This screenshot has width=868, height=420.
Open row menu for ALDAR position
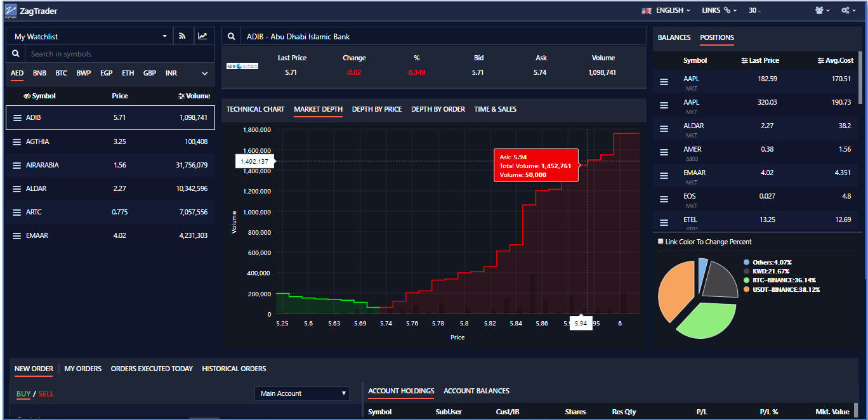(x=664, y=129)
